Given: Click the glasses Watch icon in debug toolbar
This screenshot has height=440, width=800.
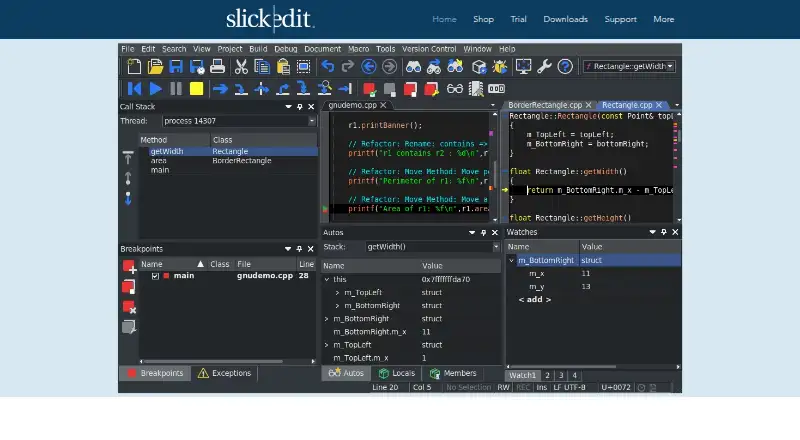Looking at the screenshot, I should pyautogui.click(x=455, y=89).
